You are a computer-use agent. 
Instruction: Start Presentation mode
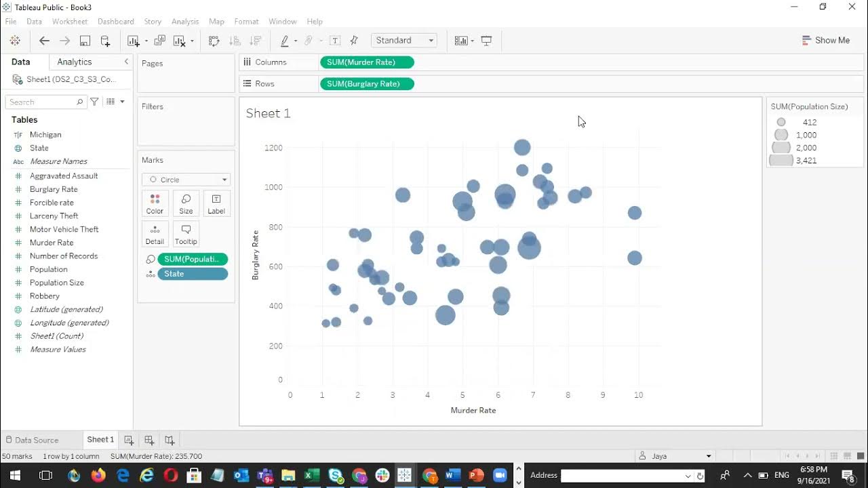click(486, 41)
